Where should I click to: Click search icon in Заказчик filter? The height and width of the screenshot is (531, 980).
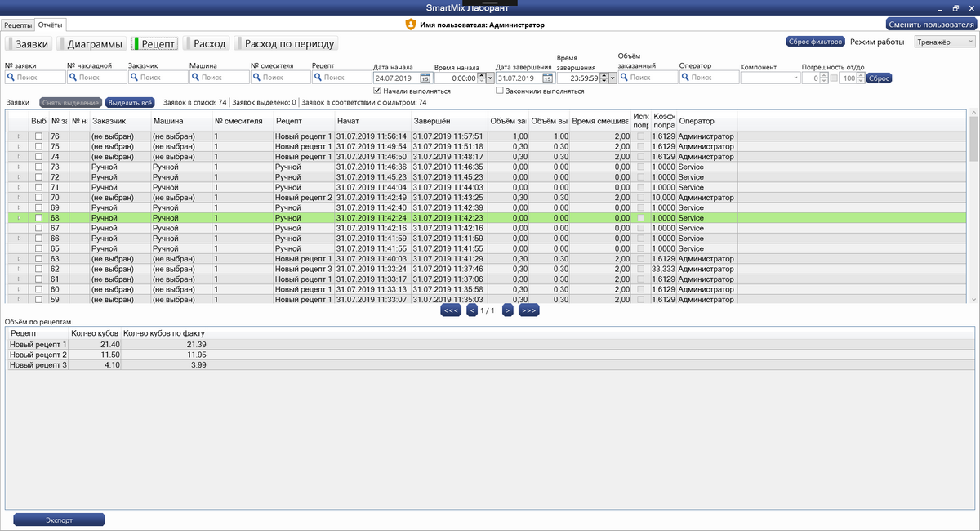134,78
